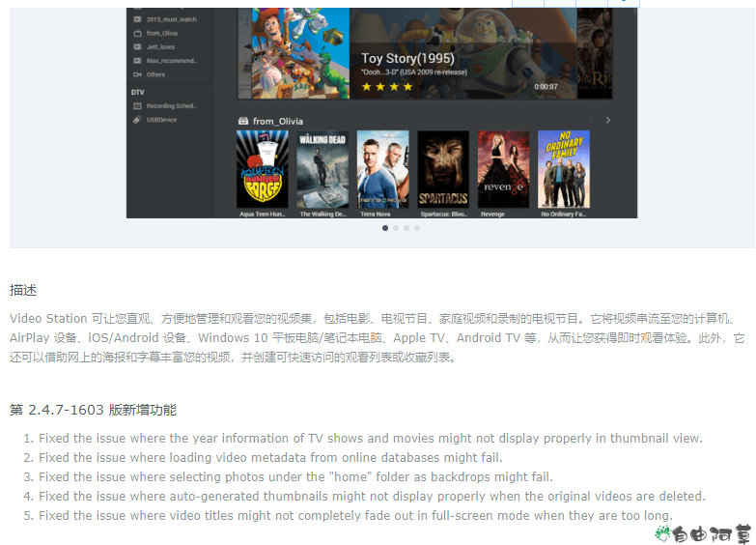Click the from_Olivia section title
The width and height of the screenshot is (756, 545).
coord(278,121)
